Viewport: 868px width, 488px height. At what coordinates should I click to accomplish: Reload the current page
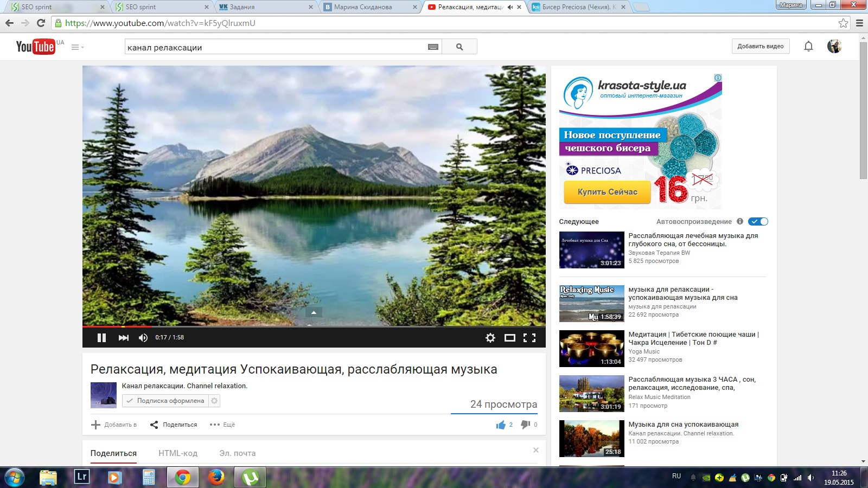pyautogui.click(x=41, y=23)
